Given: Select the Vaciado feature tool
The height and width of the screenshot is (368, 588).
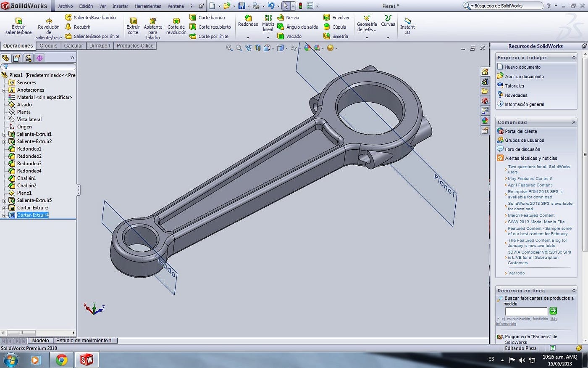Looking at the screenshot, I should click(x=295, y=36).
